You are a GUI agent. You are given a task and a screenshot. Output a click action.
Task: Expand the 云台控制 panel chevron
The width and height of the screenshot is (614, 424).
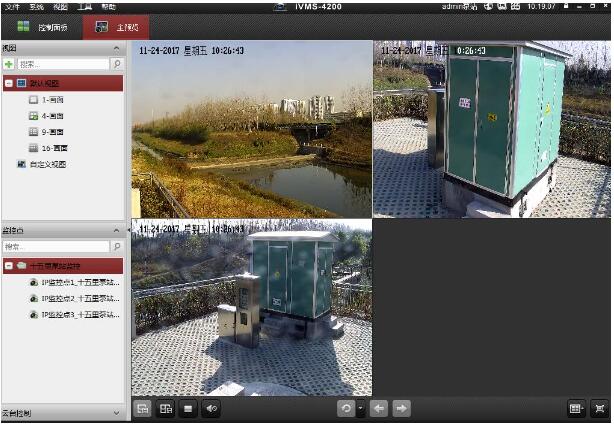tap(117, 412)
